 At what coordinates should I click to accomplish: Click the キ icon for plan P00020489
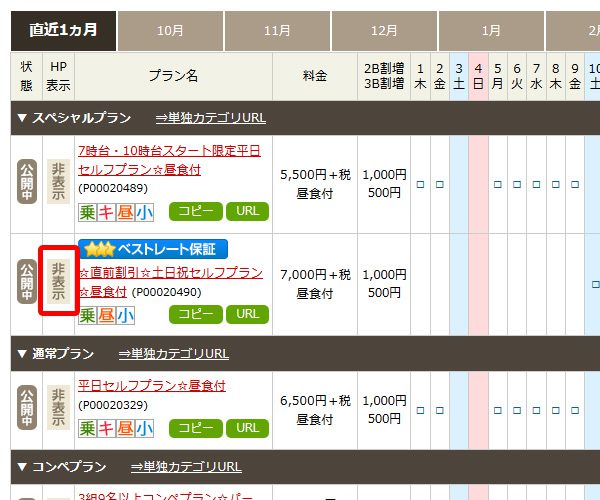(106, 212)
